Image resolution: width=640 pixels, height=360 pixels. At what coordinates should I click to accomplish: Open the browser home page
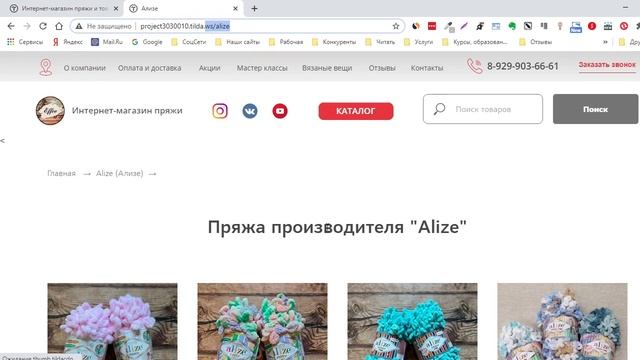59,26
